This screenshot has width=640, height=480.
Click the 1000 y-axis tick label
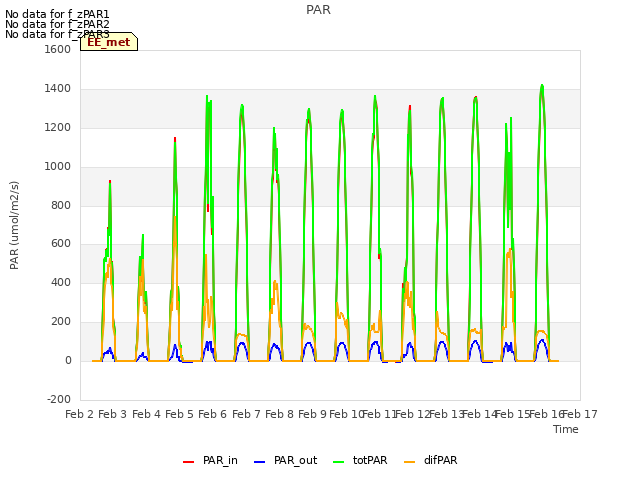tap(58, 167)
